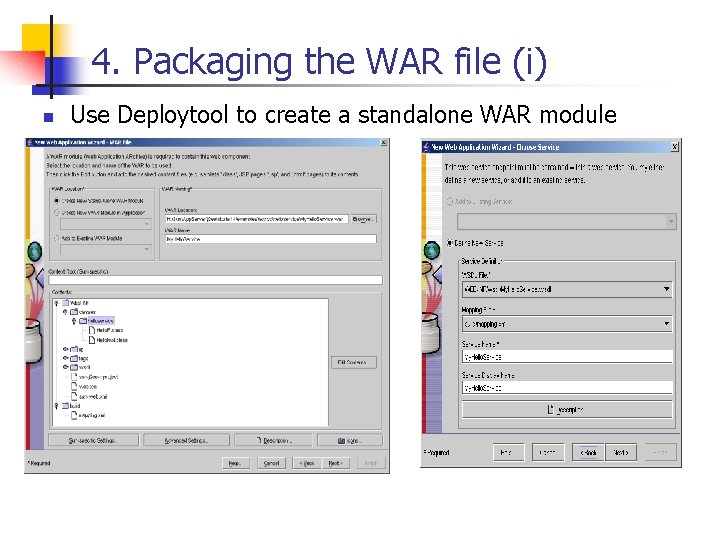
Task: Click the Context Root text field
Action: [215, 280]
